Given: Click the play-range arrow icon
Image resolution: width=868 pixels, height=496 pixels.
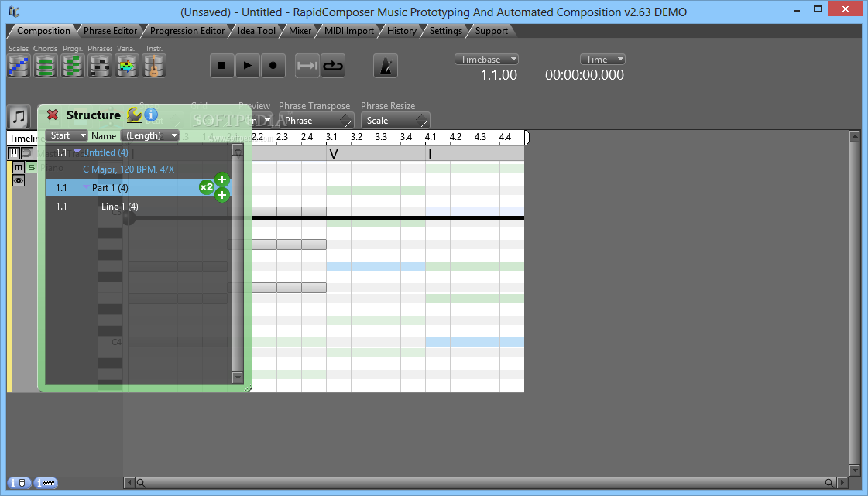Looking at the screenshot, I should coord(307,66).
